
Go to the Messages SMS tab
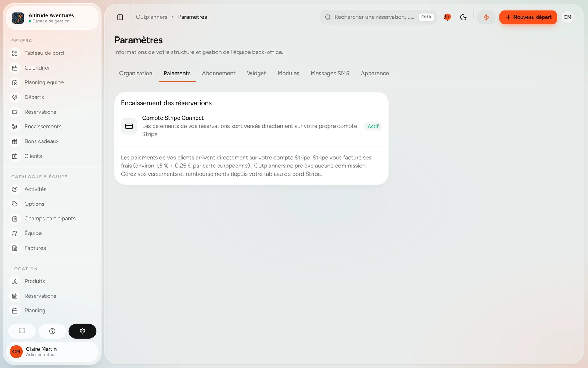[x=330, y=74]
